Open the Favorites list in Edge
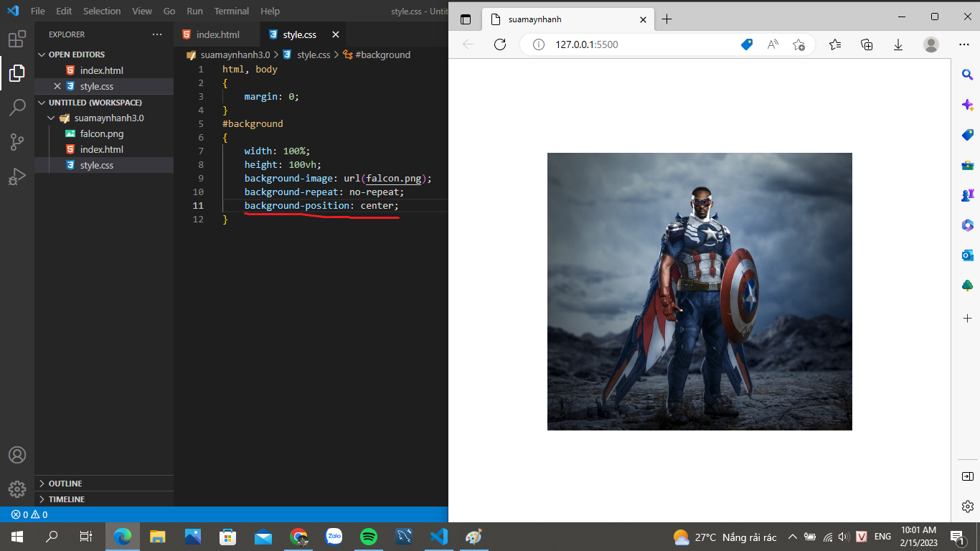 835,44
